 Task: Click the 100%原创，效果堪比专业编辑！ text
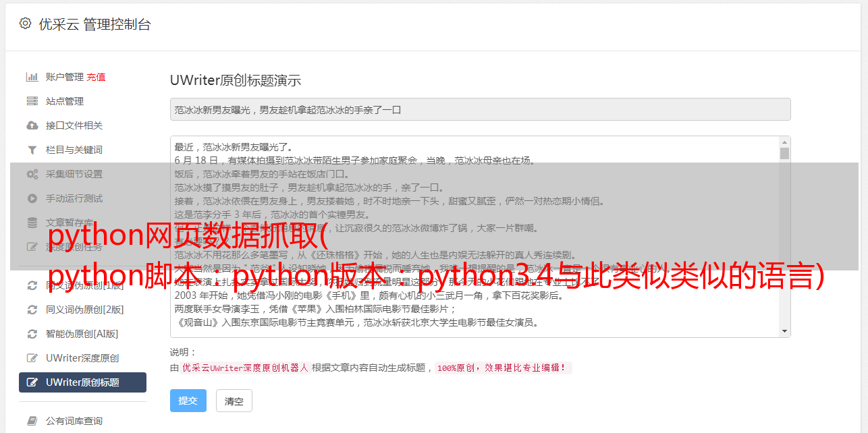coord(503,368)
